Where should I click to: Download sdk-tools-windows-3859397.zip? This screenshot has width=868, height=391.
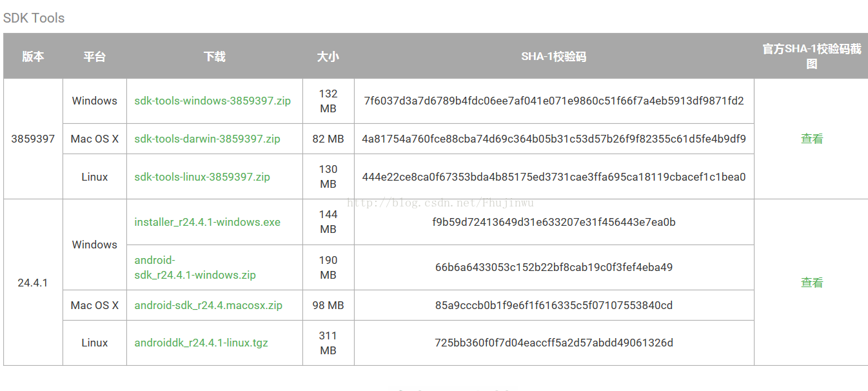tap(212, 101)
